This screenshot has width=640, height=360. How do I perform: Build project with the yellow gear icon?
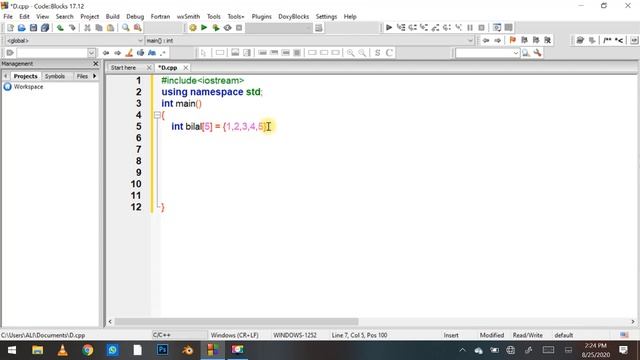(193, 28)
